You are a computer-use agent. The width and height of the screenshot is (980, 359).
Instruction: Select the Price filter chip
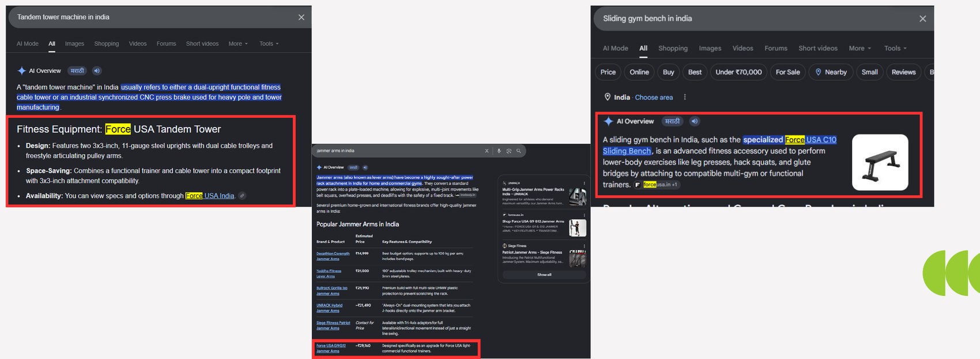pos(608,72)
